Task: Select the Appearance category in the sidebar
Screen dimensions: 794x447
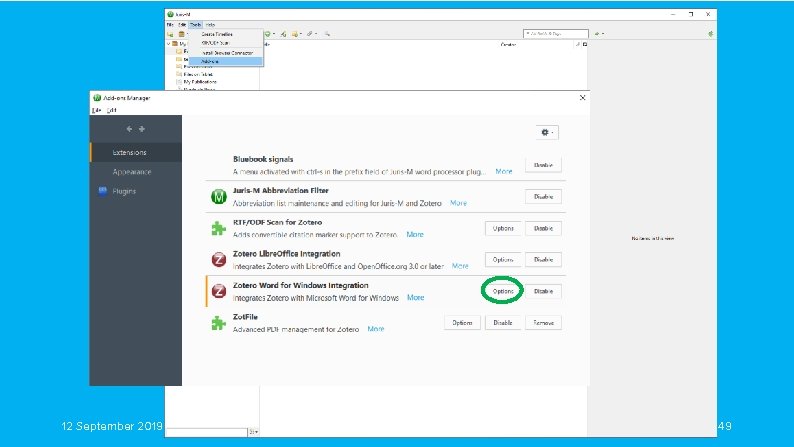Action: [136, 172]
